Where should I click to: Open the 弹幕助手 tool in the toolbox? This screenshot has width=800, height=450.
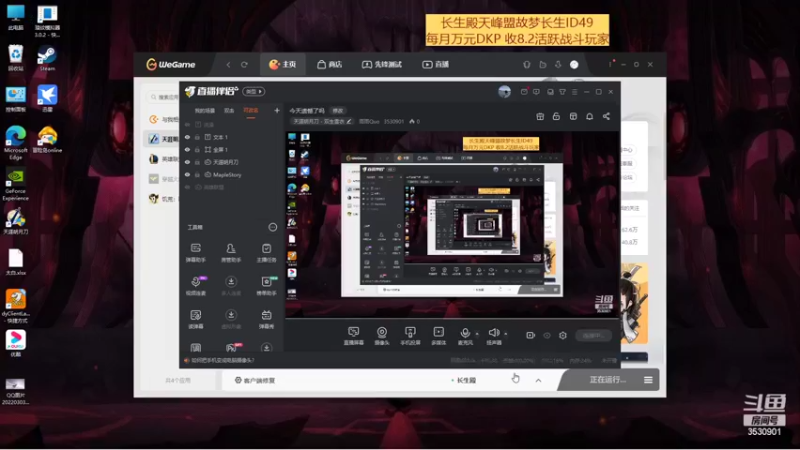[195, 253]
